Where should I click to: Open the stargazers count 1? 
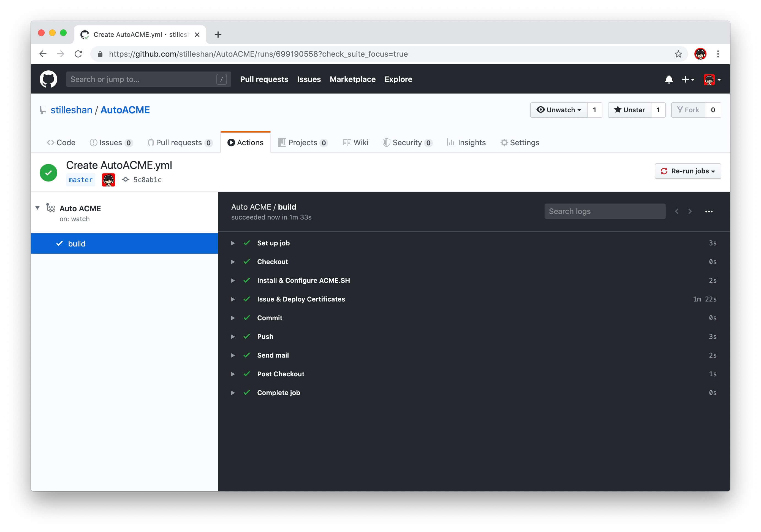658,110
